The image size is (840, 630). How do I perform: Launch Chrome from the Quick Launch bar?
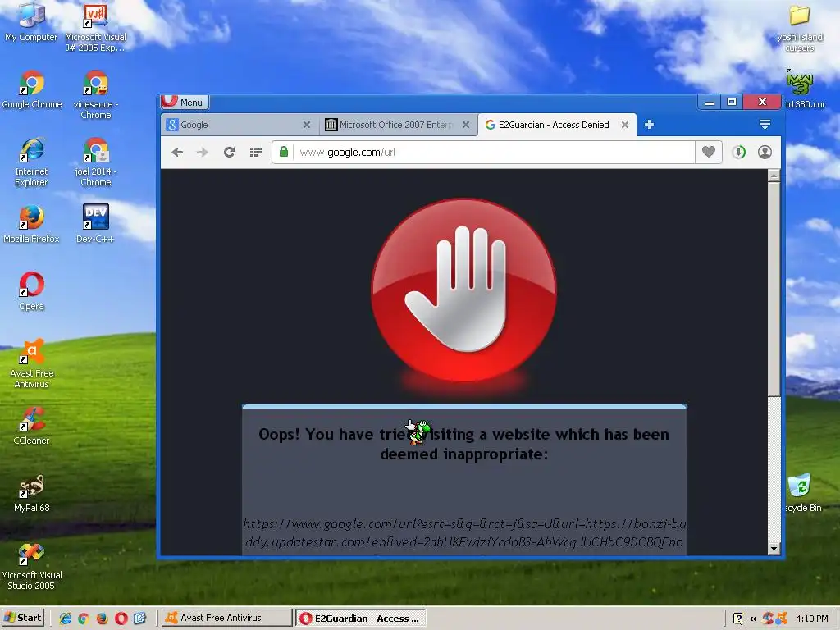[x=84, y=619]
